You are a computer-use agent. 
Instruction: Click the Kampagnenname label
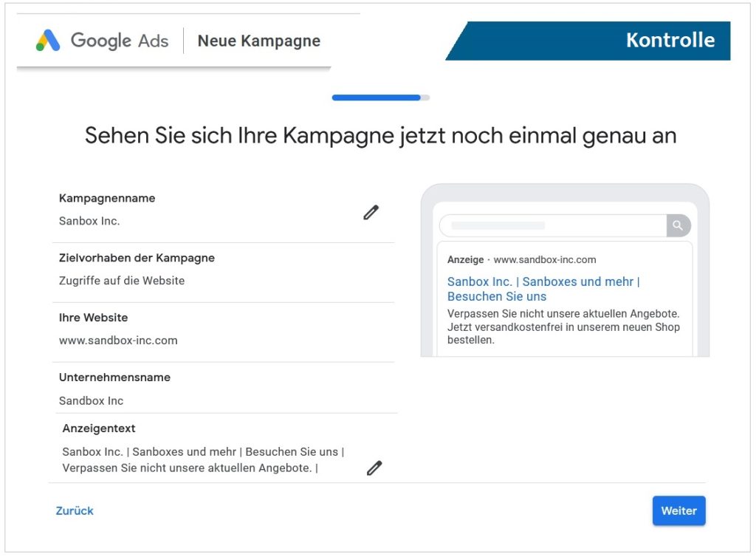(x=107, y=198)
